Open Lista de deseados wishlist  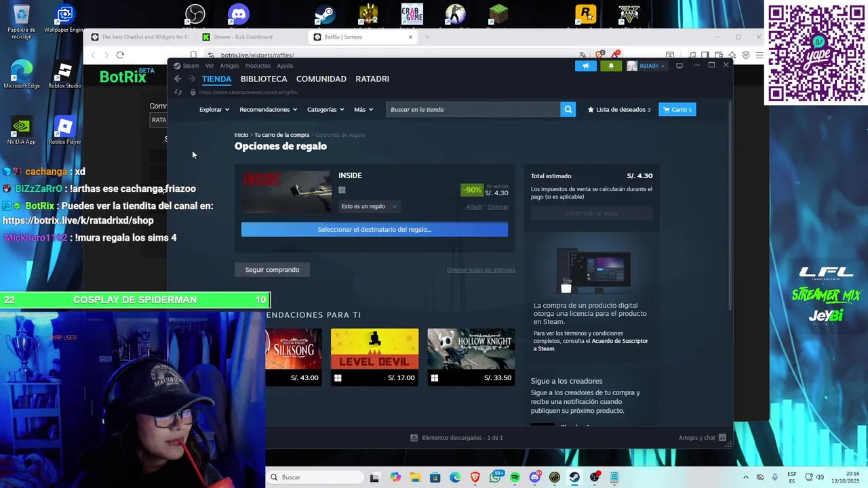619,109
